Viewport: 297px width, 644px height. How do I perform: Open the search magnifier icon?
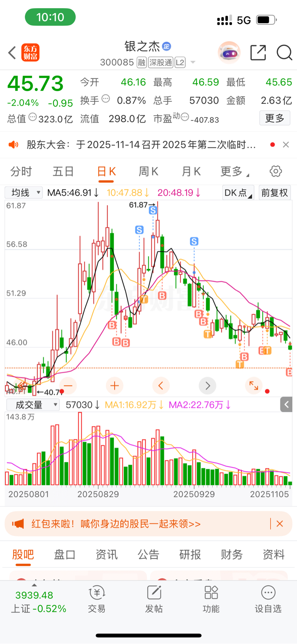(284, 52)
